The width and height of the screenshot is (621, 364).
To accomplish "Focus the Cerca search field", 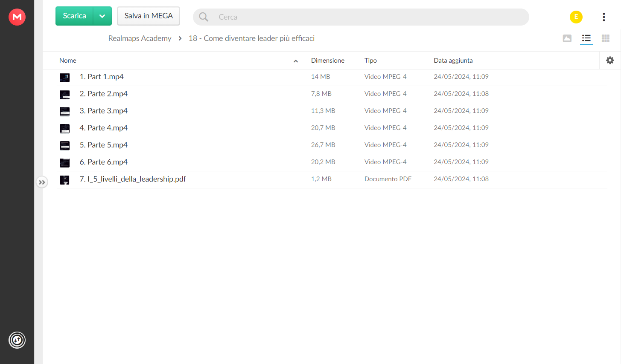I will pos(361,17).
